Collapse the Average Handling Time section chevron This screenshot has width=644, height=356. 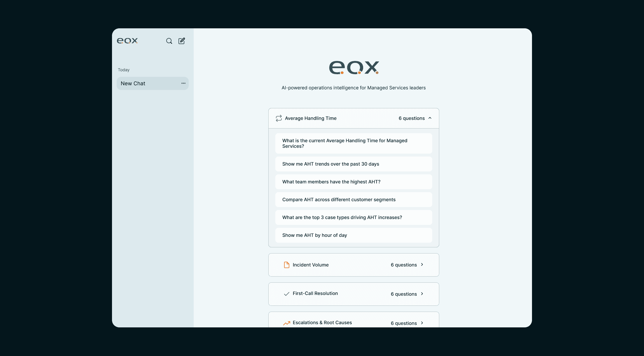tap(430, 118)
